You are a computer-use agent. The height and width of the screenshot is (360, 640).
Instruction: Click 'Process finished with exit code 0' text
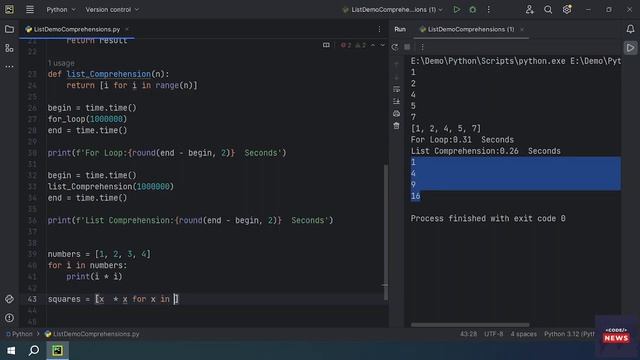(x=488, y=218)
